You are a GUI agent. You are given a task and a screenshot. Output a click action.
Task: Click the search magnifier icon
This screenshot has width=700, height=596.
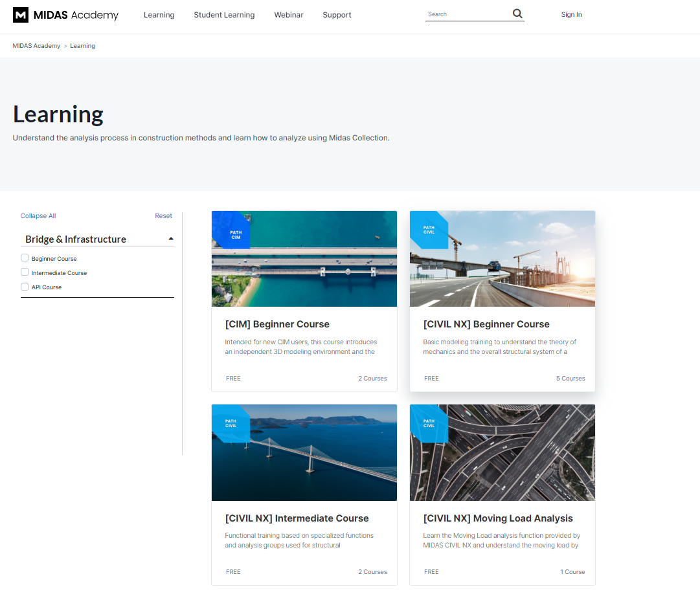tap(517, 14)
